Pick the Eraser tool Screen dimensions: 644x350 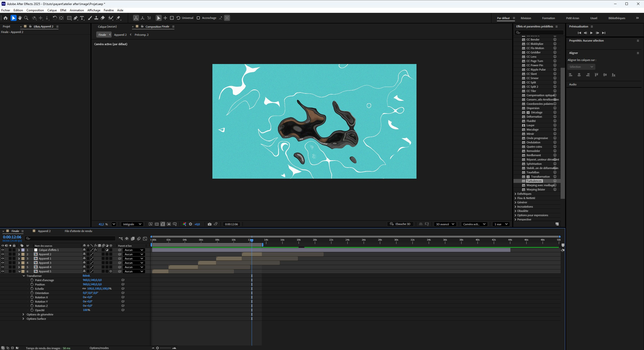103,18
